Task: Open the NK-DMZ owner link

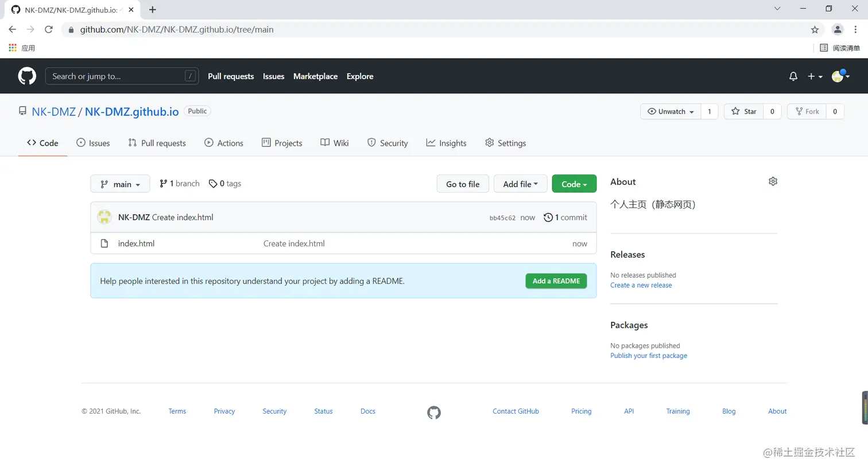Action: (54, 112)
